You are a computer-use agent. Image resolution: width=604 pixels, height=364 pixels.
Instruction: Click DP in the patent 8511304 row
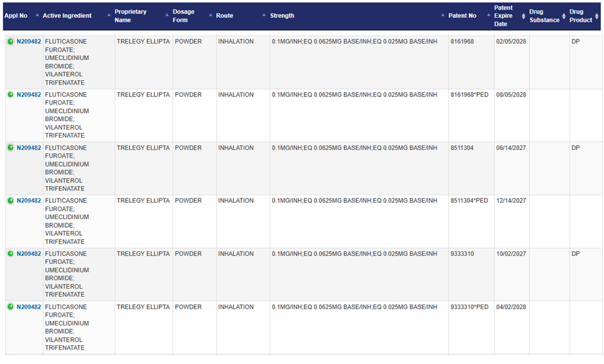pyautogui.click(x=575, y=147)
